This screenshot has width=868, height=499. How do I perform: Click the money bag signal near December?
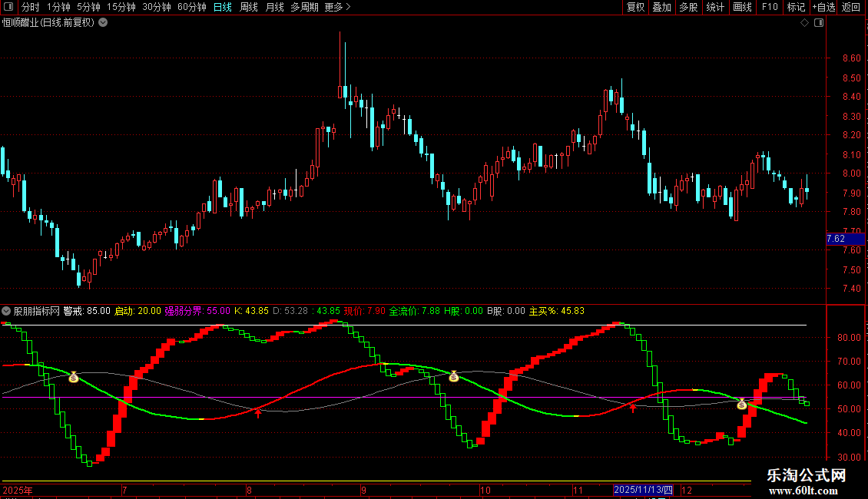742,405
